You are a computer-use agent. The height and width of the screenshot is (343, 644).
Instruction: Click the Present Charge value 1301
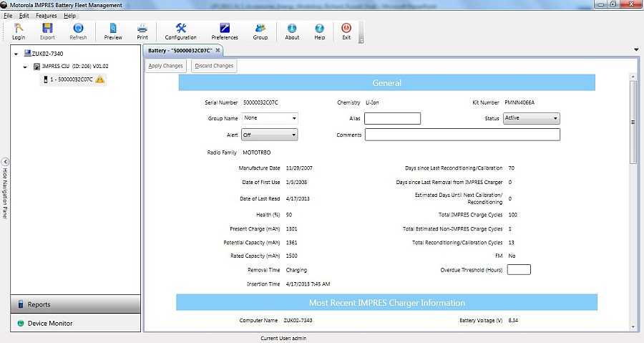[292, 229]
